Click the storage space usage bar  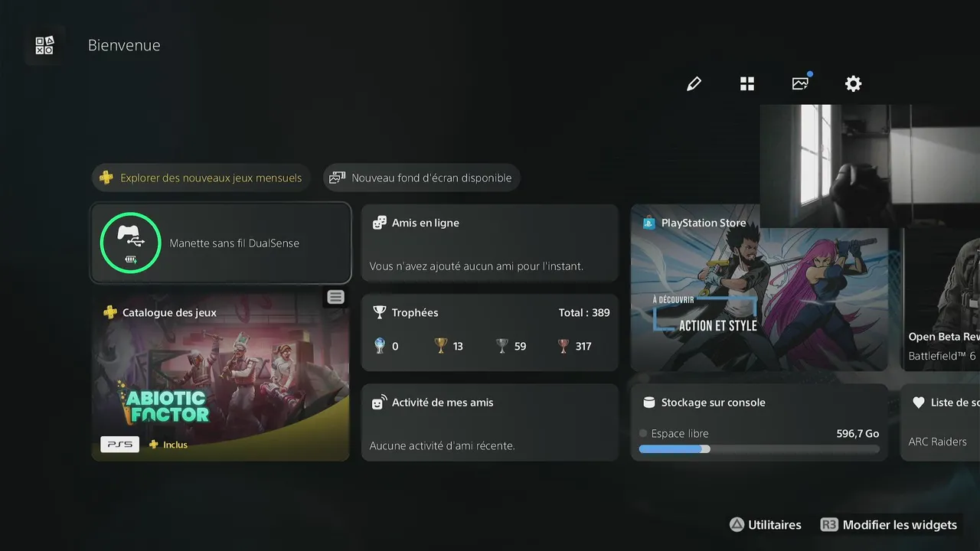(x=759, y=449)
